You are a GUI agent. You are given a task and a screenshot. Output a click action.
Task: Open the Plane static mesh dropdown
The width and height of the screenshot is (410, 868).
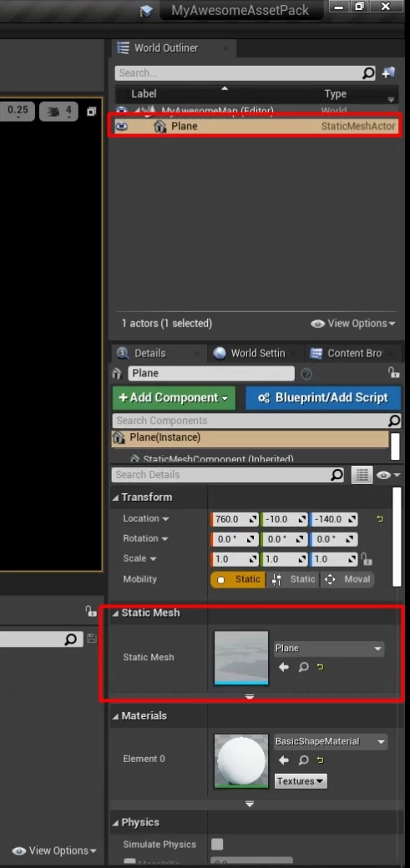pos(329,648)
